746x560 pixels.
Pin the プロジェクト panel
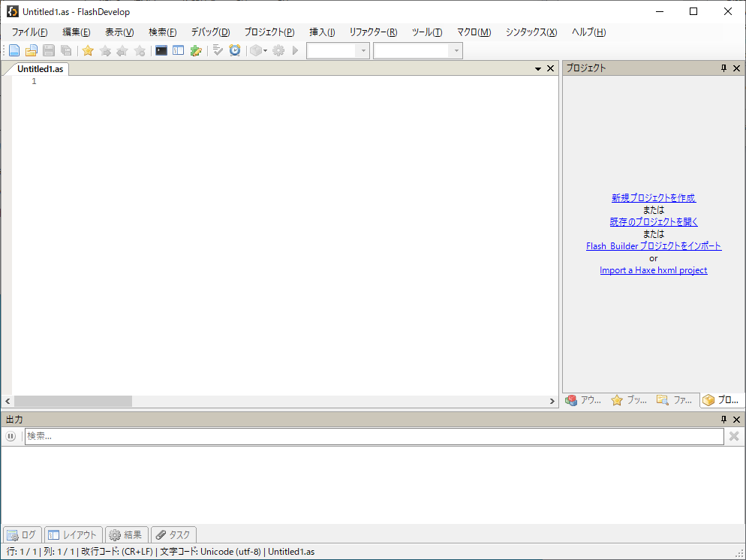click(x=724, y=68)
